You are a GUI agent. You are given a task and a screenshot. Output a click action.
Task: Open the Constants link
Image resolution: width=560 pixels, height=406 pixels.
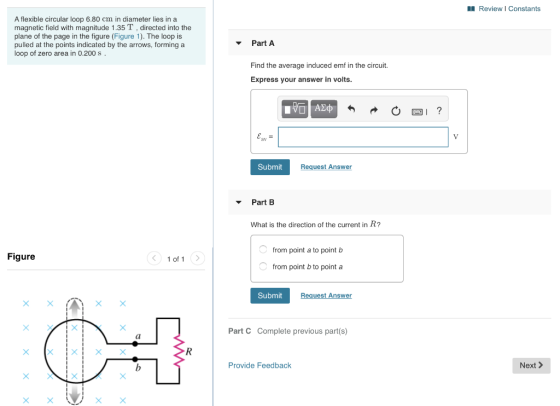tap(524, 9)
